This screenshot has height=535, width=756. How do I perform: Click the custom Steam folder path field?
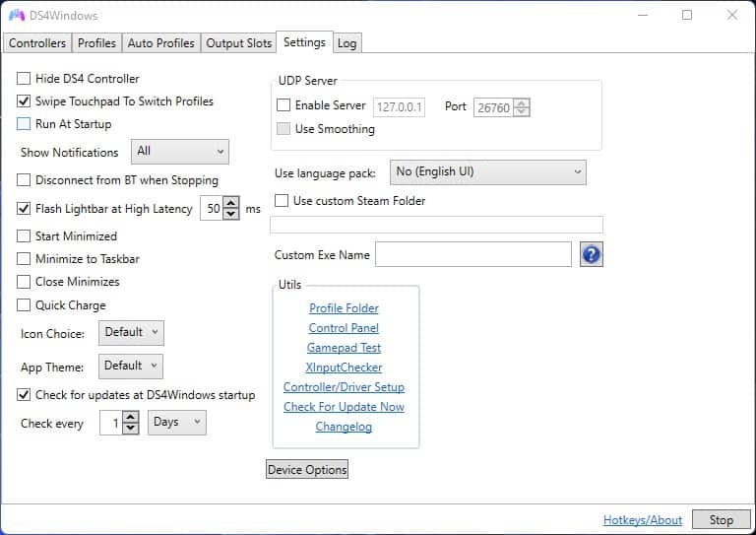[x=436, y=225]
